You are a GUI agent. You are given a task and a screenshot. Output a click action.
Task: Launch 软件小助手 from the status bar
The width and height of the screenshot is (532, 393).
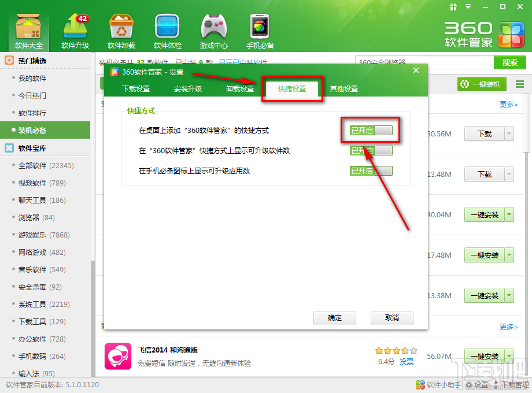pos(438,384)
